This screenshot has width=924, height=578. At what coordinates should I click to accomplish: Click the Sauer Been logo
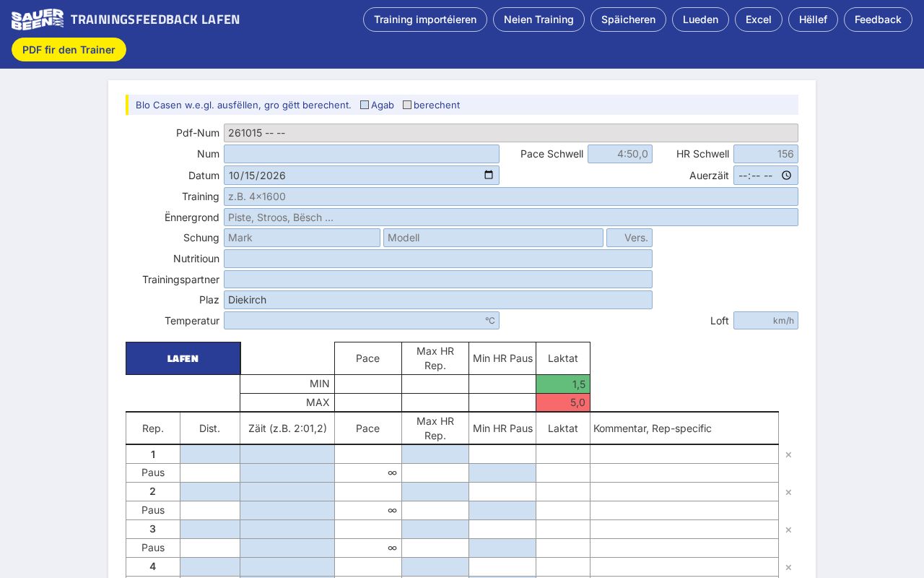click(x=38, y=20)
